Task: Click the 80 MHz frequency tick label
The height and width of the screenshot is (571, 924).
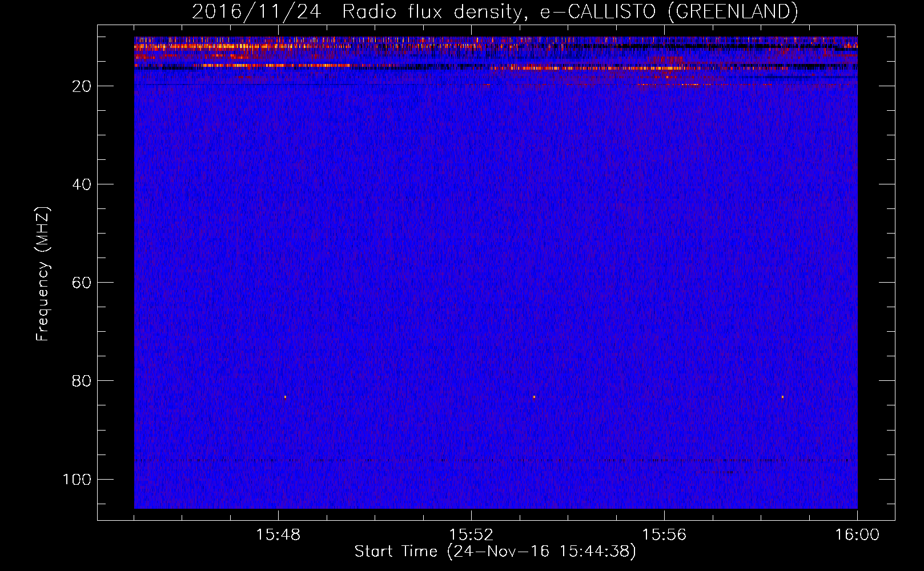Action: coord(82,381)
